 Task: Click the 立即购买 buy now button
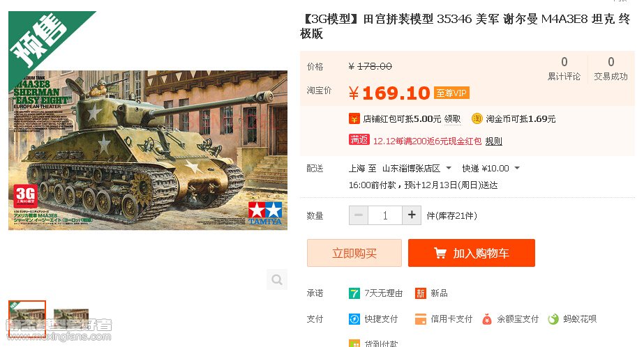click(354, 253)
